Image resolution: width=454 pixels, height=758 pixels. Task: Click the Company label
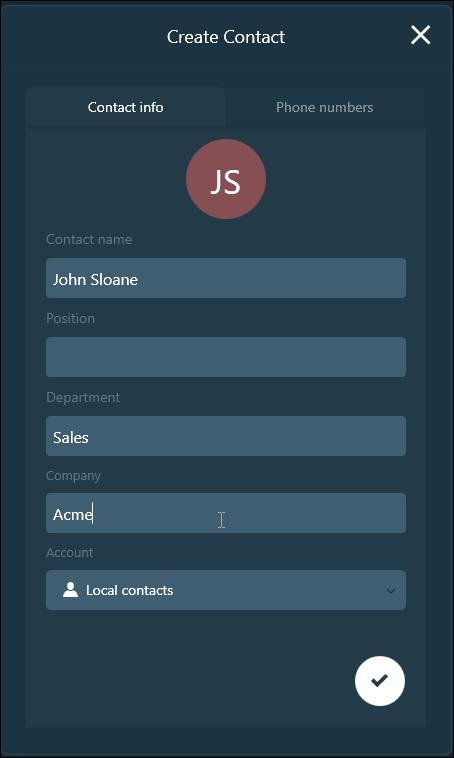(73, 476)
